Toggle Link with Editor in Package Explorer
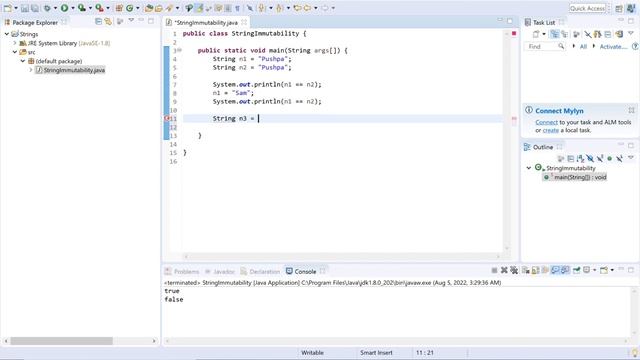 (x=108, y=22)
